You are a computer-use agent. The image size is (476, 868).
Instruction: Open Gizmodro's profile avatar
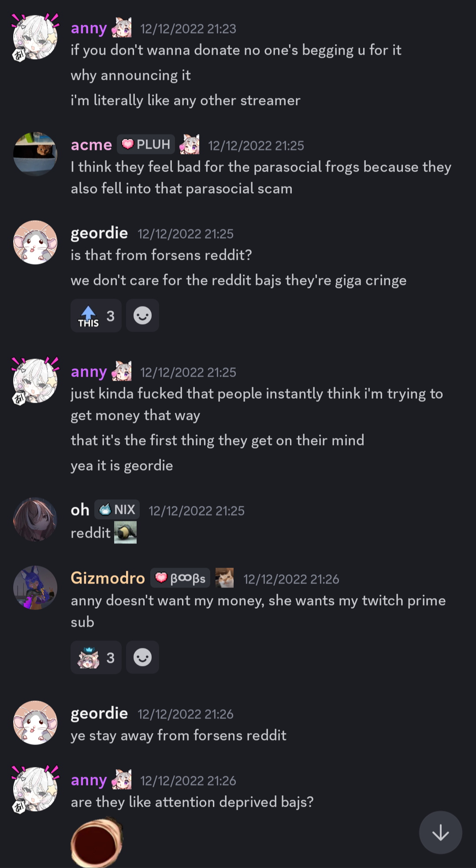[x=35, y=587]
